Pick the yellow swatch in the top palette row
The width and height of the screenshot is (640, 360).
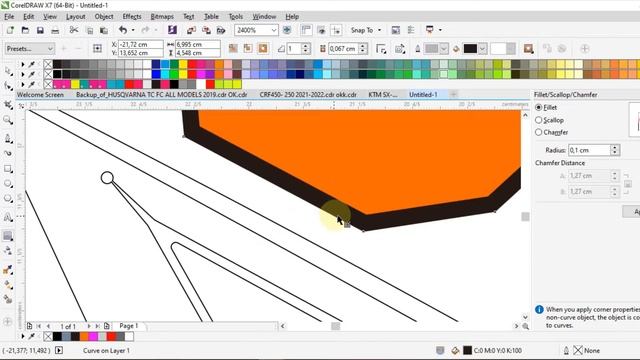(x=183, y=64)
